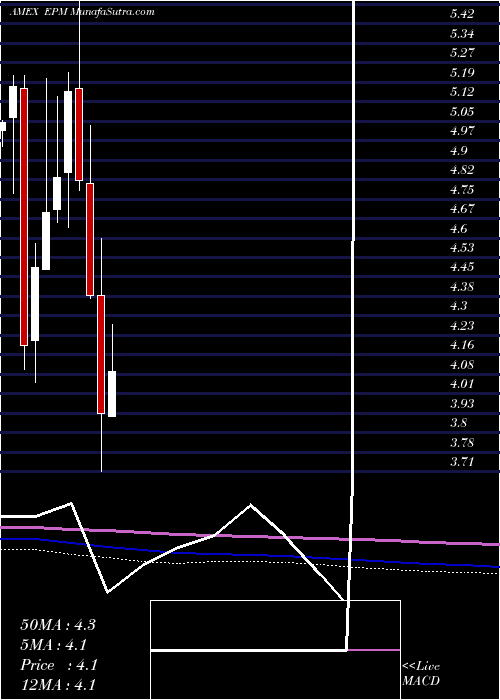Click the 3.78 price axis label
The image size is (500, 700).
click(x=462, y=442)
